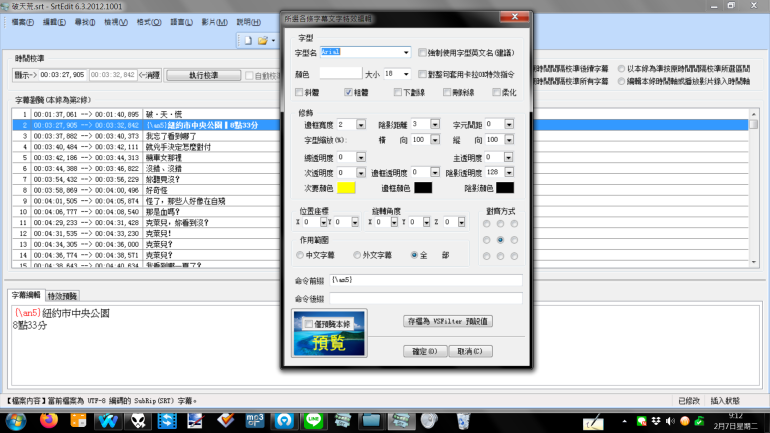Click the 確定(O) button
This screenshot has width=770, height=433.
tap(425, 352)
